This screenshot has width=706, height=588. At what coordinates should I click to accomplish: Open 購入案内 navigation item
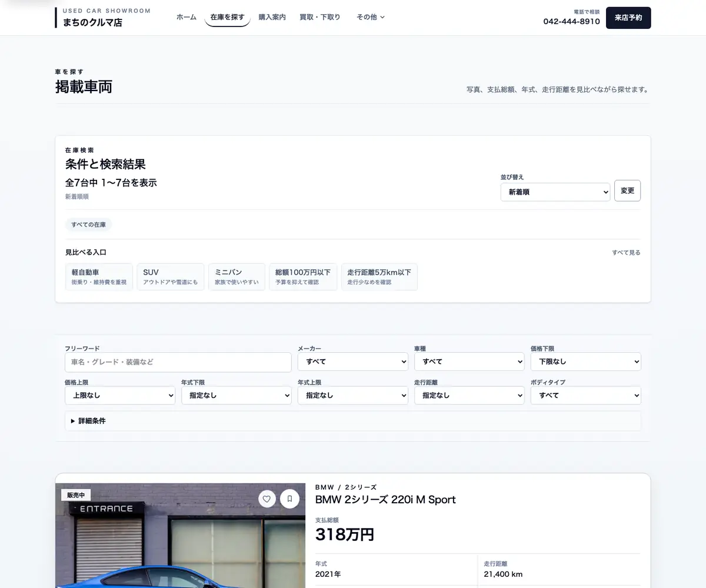pyautogui.click(x=272, y=18)
